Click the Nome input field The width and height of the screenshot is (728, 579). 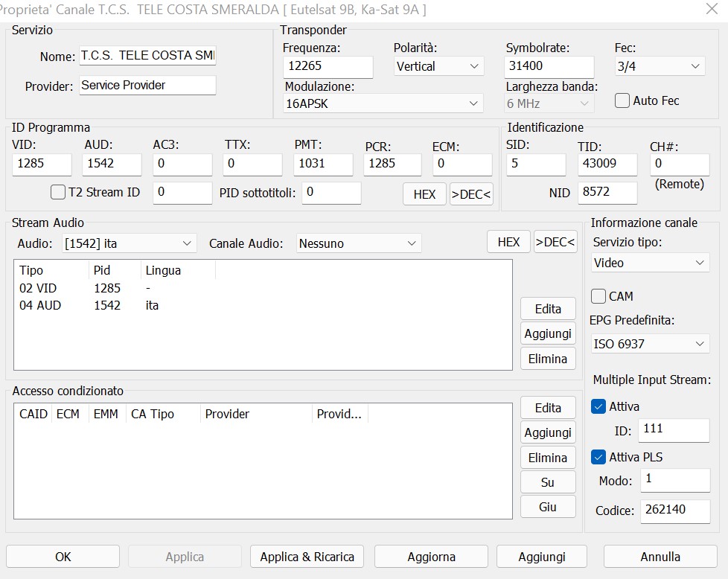(147, 56)
